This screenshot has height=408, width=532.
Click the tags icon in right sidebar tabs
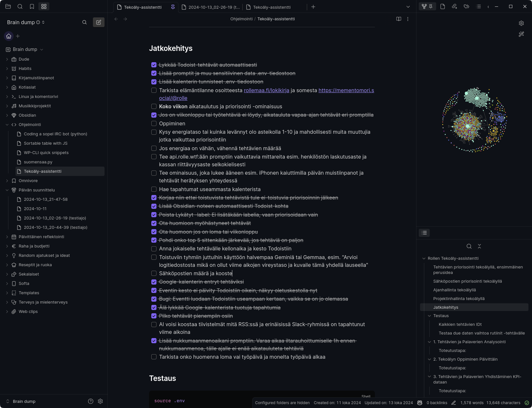466,6
